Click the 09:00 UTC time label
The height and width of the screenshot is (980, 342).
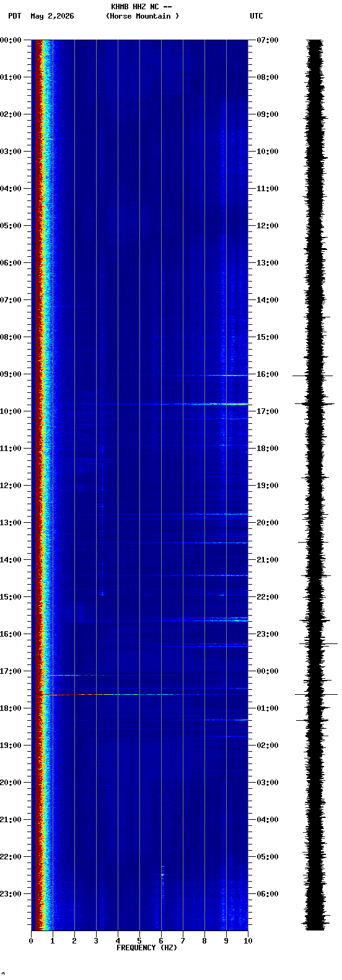[x=268, y=114]
